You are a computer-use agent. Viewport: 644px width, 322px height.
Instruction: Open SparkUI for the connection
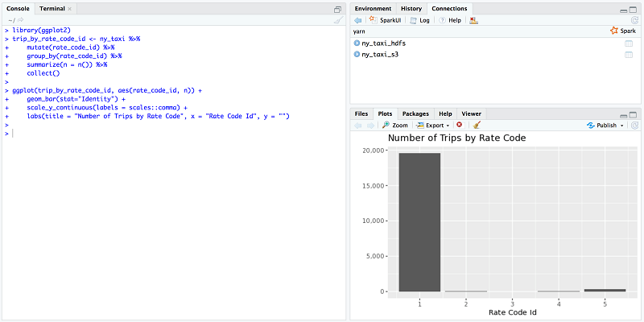385,20
